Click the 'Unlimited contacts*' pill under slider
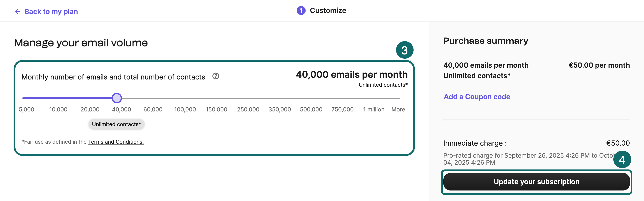 click(116, 124)
